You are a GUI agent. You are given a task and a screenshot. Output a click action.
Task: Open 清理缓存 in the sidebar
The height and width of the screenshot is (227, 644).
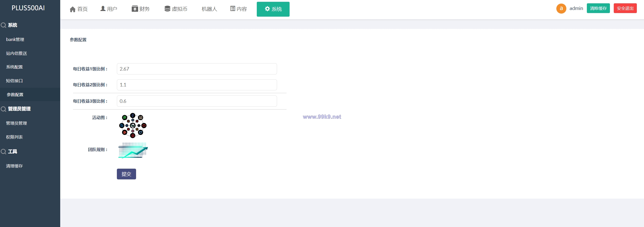coord(15,166)
